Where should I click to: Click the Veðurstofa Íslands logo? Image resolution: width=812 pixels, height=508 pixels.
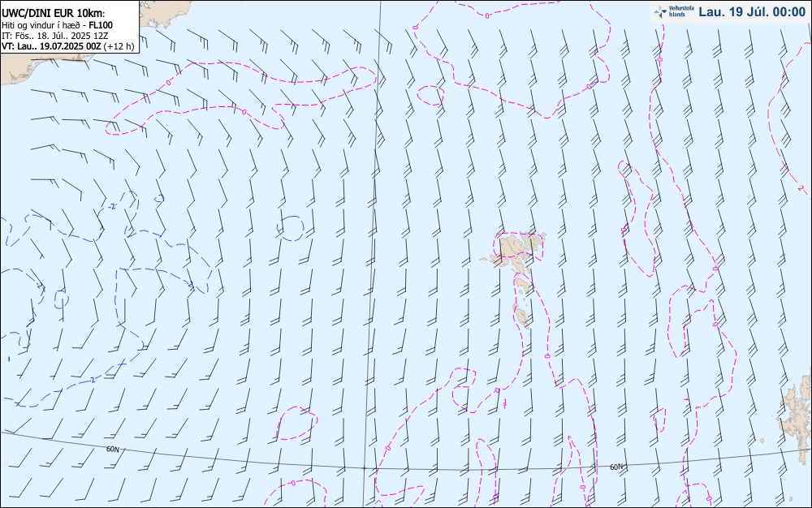[674, 11]
